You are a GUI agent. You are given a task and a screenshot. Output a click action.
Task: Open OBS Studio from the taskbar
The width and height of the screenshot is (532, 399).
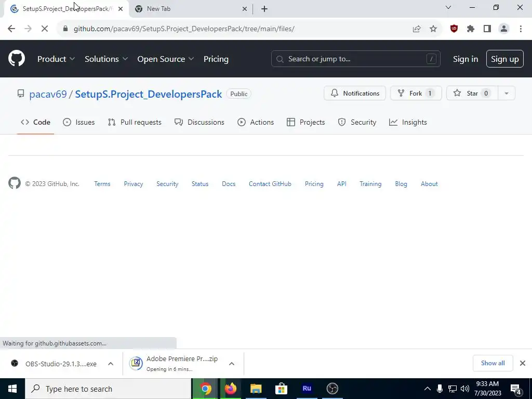pos(332,389)
